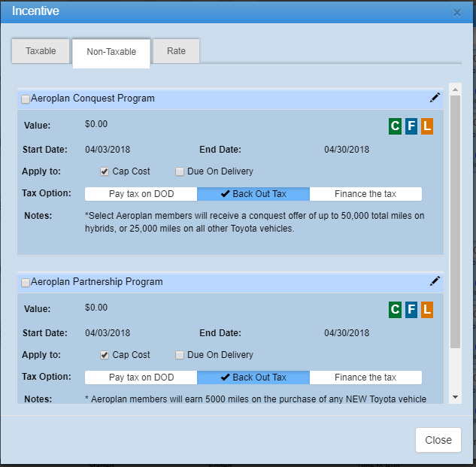
Task: Click blue F badge in Aeroplan Conquest Program
Action: point(411,126)
